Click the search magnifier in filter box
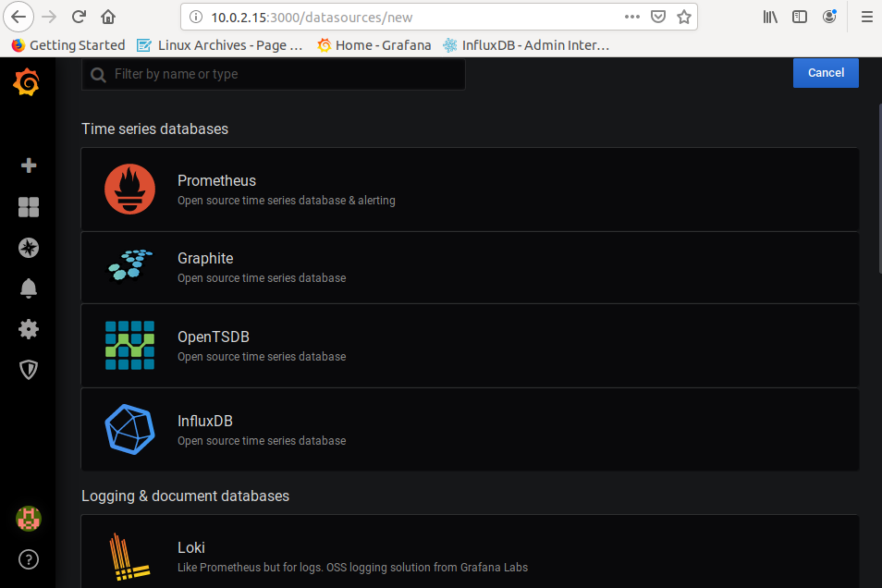Image resolution: width=882 pixels, height=588 pixels. click(x=98, y=75)
